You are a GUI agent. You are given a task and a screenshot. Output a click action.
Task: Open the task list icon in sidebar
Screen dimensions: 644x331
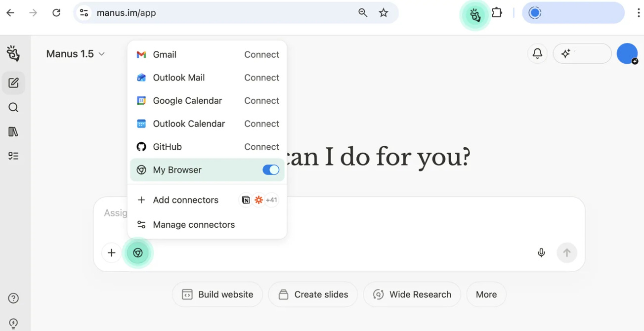[13, 156]
